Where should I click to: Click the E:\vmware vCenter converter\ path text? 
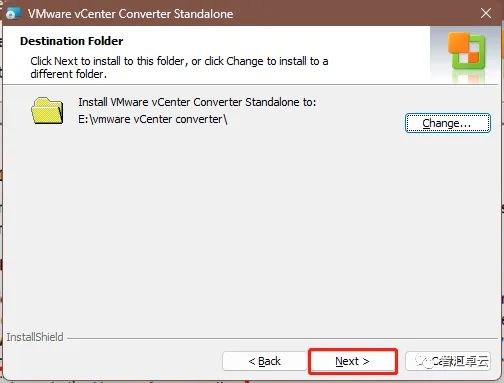click(153, 119)
